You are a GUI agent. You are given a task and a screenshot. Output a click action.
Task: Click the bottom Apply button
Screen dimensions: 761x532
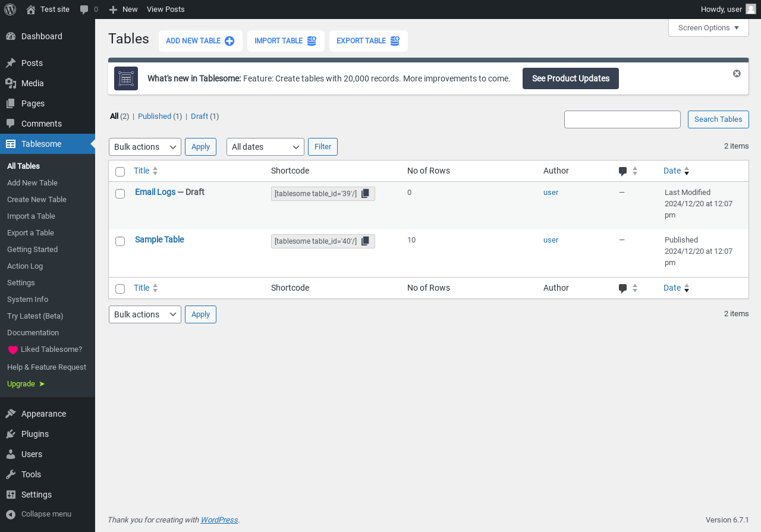coord(200,314)
